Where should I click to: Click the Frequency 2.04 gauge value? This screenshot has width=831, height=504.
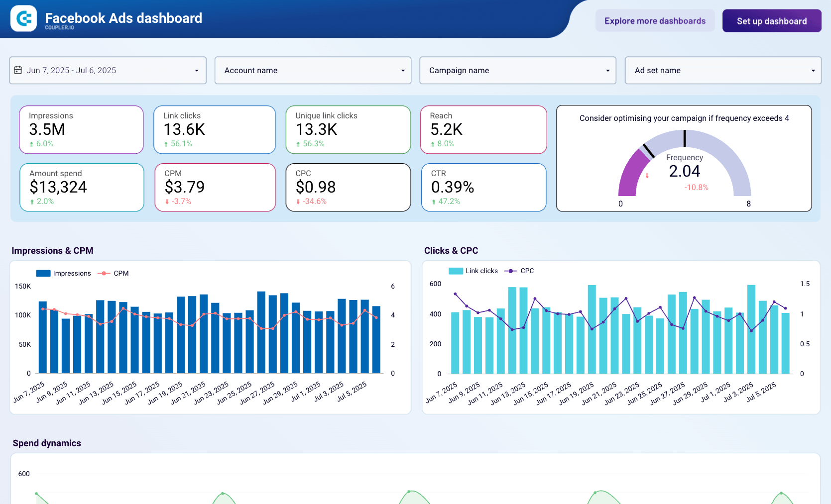click(x=685, y=171)
